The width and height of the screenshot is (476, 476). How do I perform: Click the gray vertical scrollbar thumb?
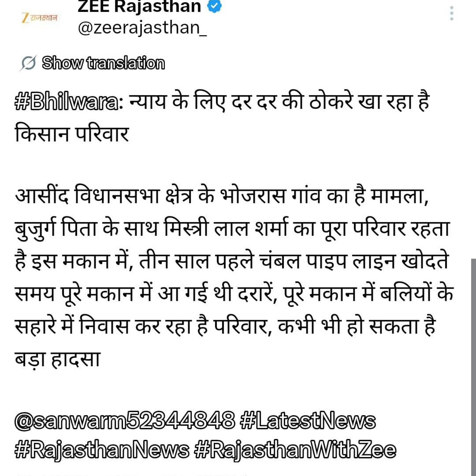pos(473,367)
